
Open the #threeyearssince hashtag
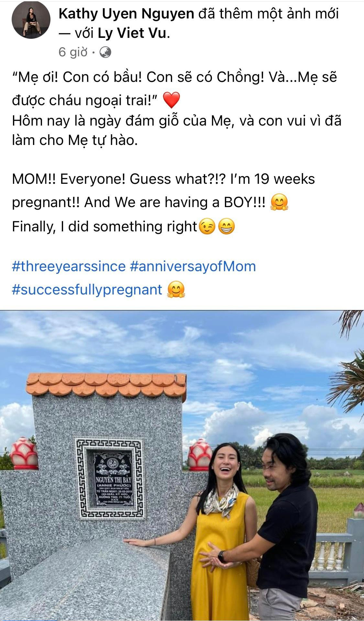tap(69, 266)
